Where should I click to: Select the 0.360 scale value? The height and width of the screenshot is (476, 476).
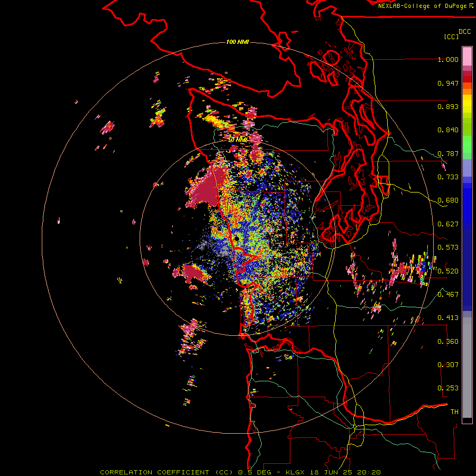(448, 342)
